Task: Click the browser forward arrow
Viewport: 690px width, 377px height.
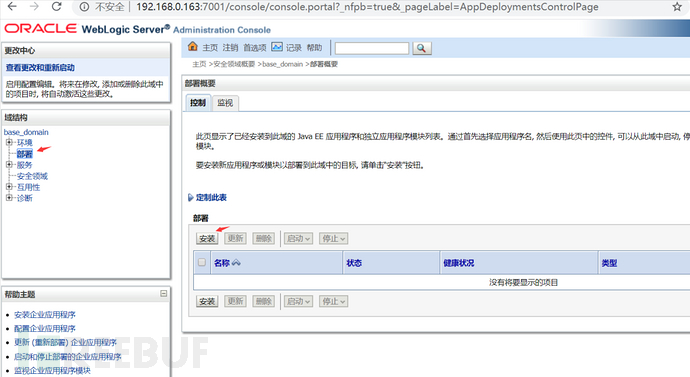Action: tap(34, 7)
